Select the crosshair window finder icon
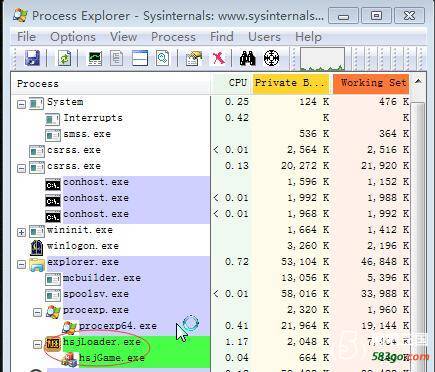 pyautogui.click(x=271, y=58)
